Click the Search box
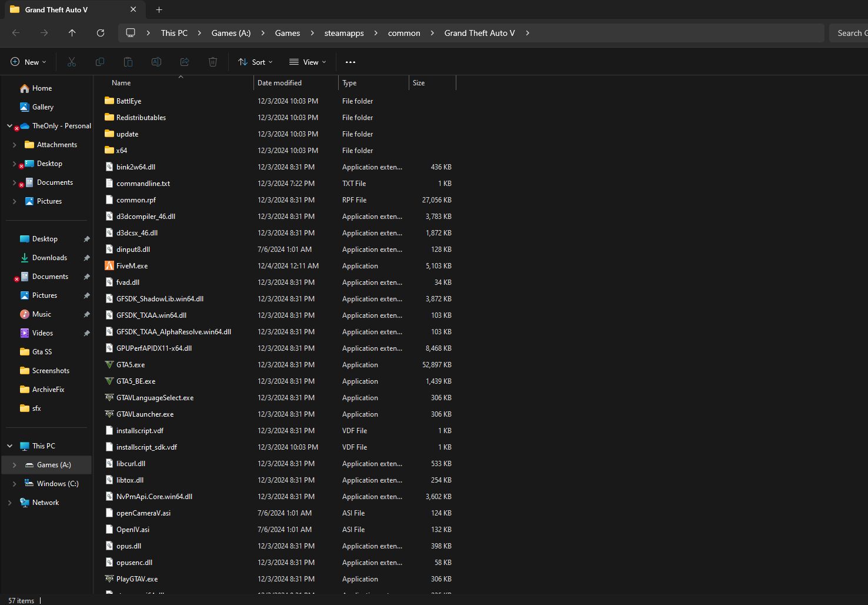Screen dimensions: 868x605 click(849, 33)
